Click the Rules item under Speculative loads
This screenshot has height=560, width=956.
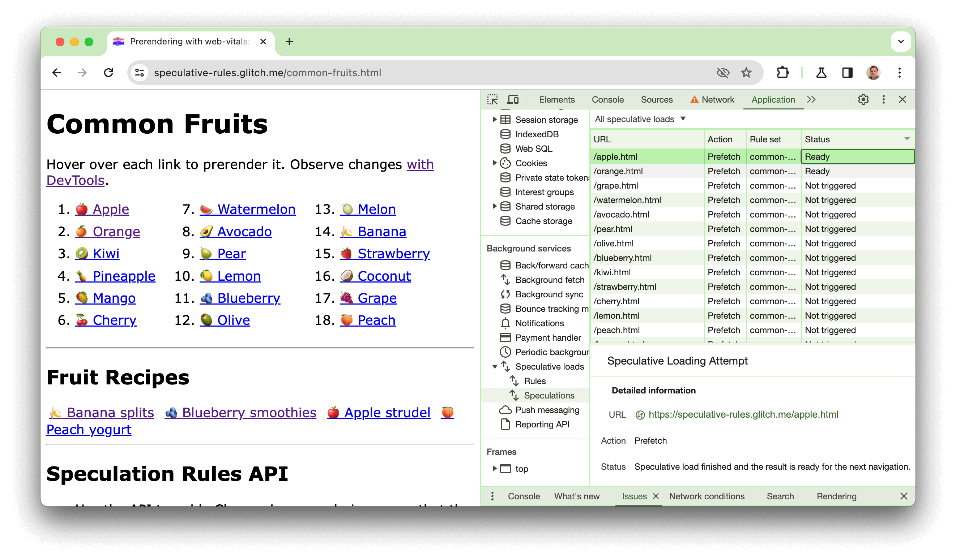click(534, 381)
